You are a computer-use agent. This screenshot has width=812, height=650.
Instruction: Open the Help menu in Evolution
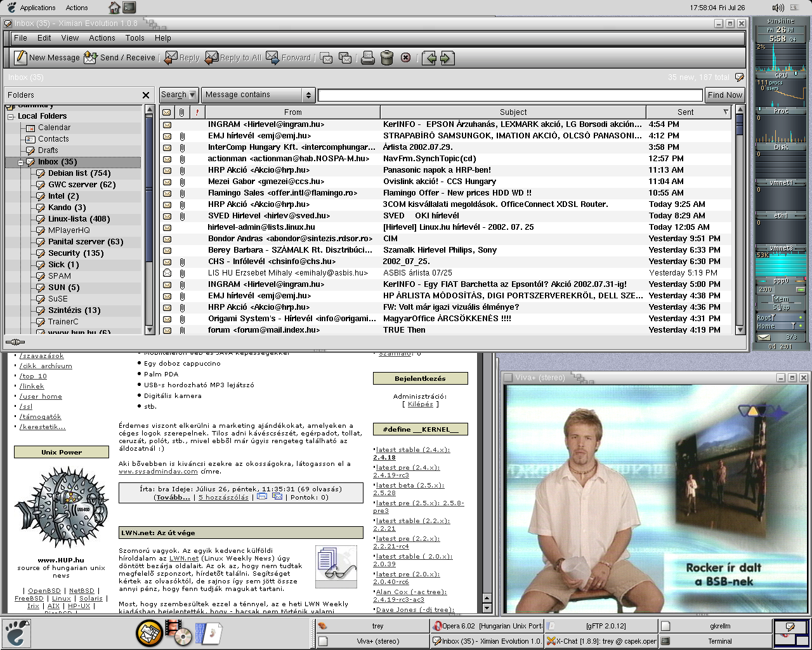(163, 38)
